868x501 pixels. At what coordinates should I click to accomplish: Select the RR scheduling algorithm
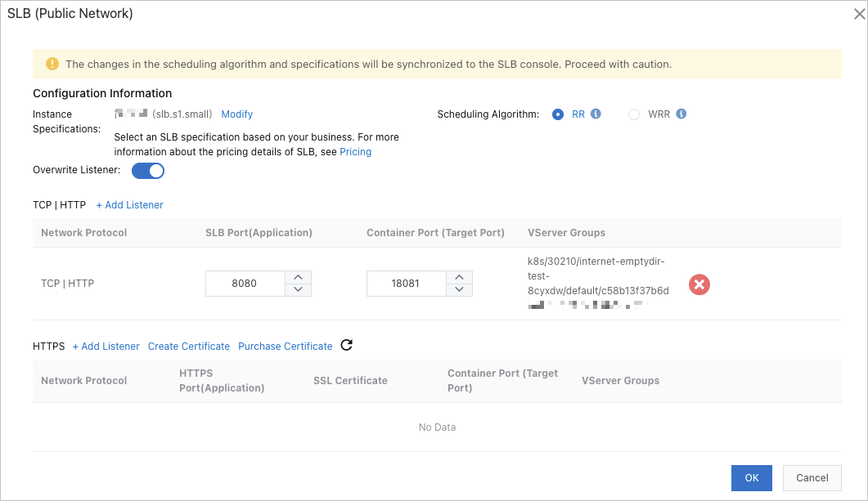[558, 114]
